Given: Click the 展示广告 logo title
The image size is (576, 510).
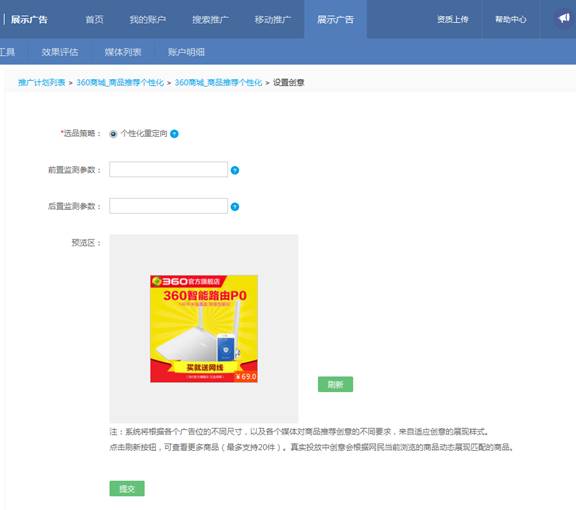Looking at the screenshot, I should (x=29, y=19).
